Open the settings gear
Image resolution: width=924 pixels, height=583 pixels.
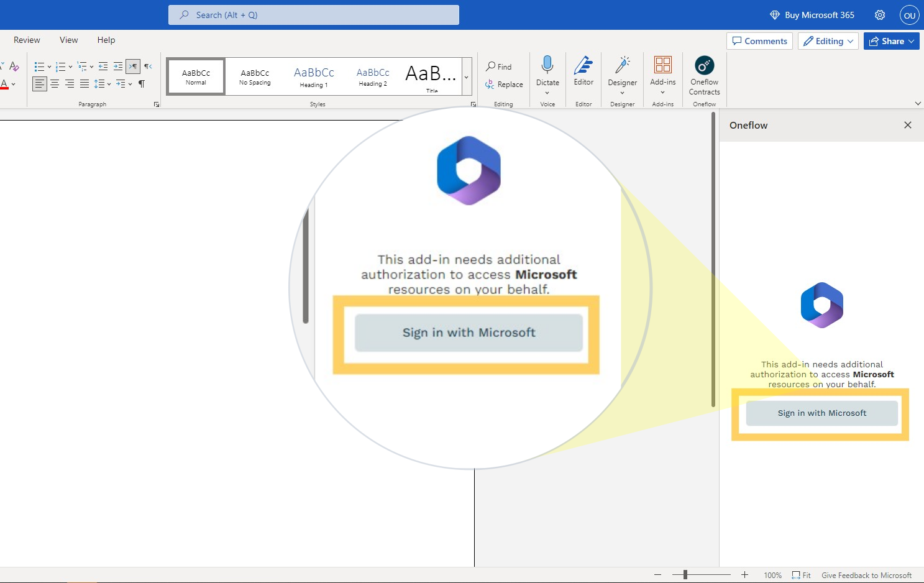click(880, 15)
